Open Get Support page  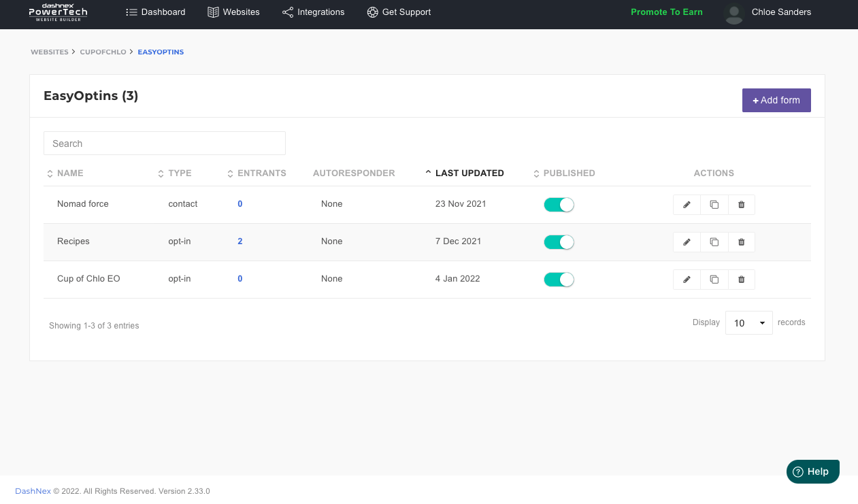point(399,12)
